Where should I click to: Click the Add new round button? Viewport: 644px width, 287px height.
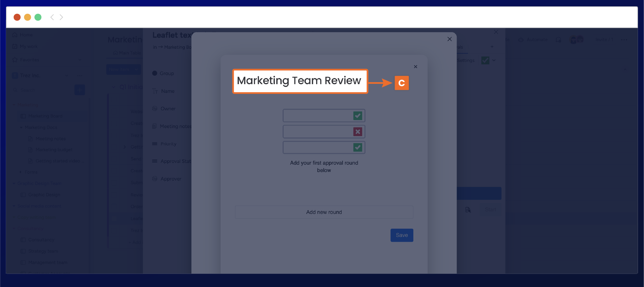pos(324,212)
